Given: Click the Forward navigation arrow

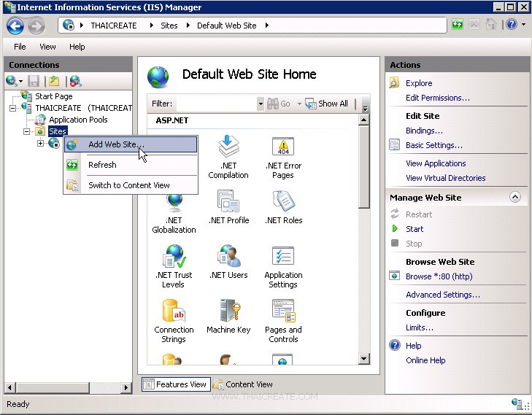Looking at the screenshot, I should (x=36, y=26).
